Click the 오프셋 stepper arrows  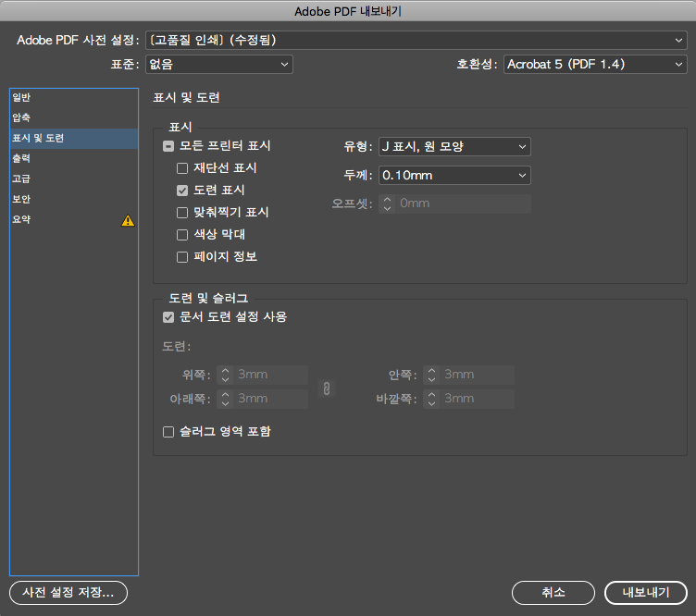[387, 203]
